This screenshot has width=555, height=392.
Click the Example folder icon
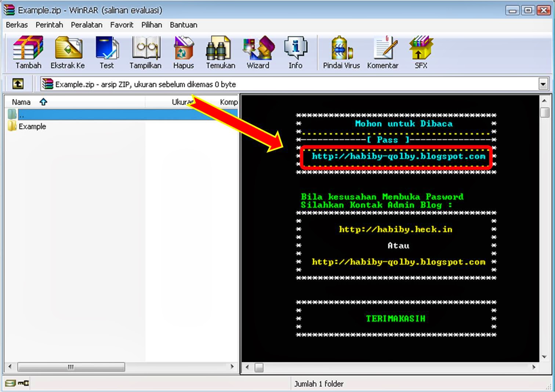click(12, 126)
